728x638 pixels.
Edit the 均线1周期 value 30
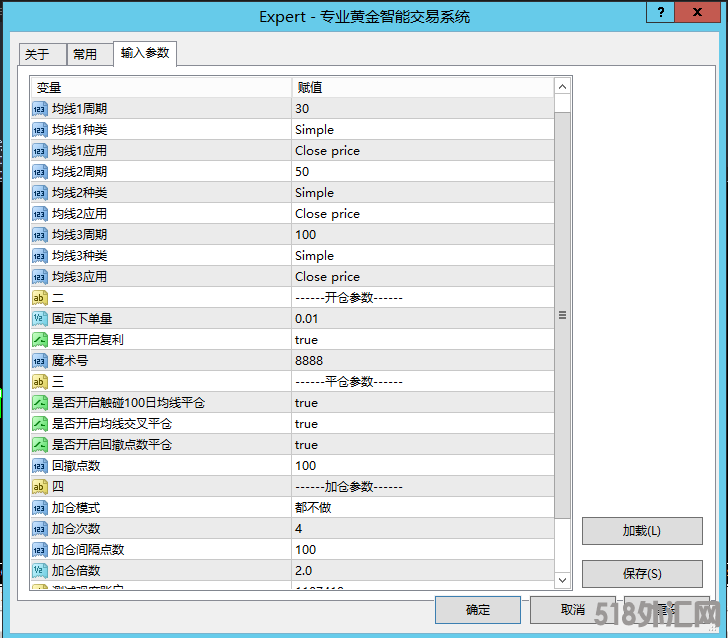click(x=423, y=109)
